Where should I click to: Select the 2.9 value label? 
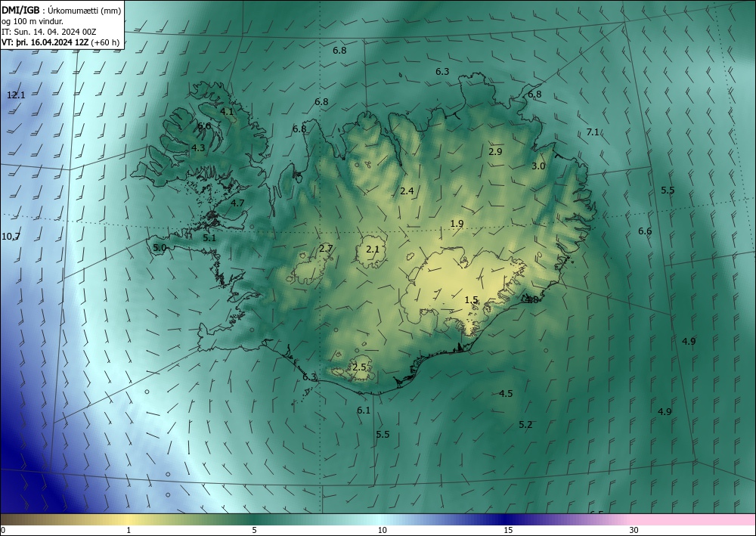(496, 152)
